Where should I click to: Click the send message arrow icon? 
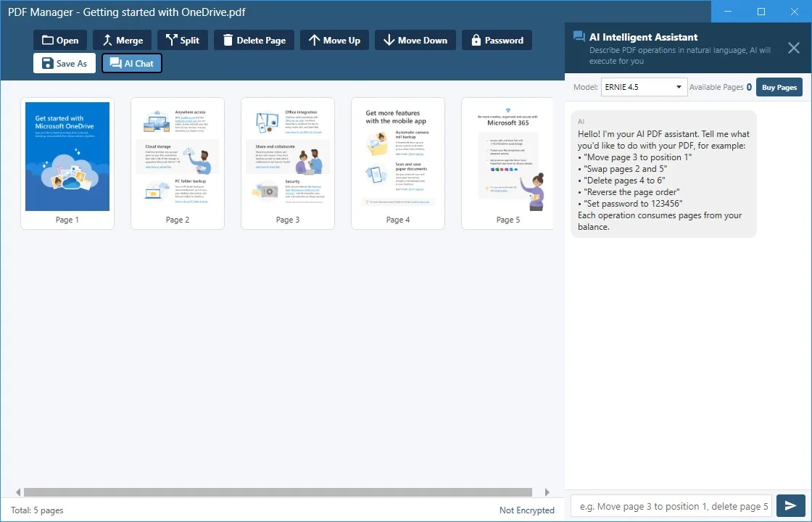790,506
